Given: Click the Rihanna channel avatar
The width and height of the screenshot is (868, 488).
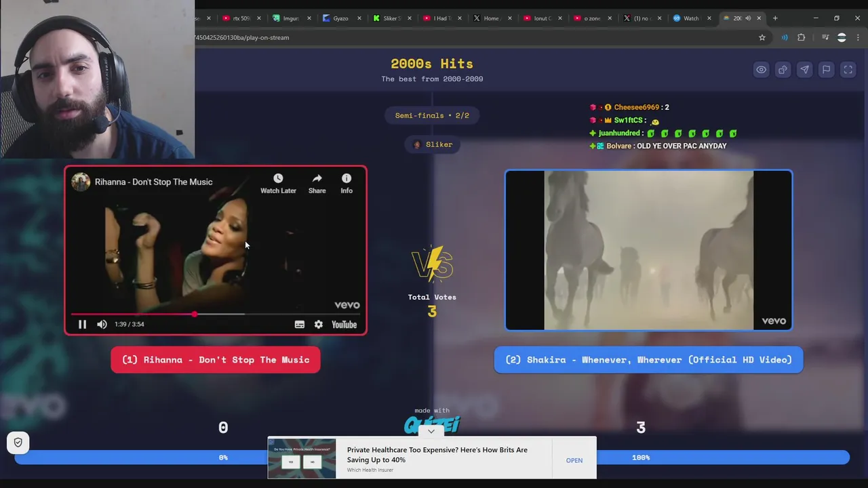Looking at the screenshot, I should click(81, 182).
